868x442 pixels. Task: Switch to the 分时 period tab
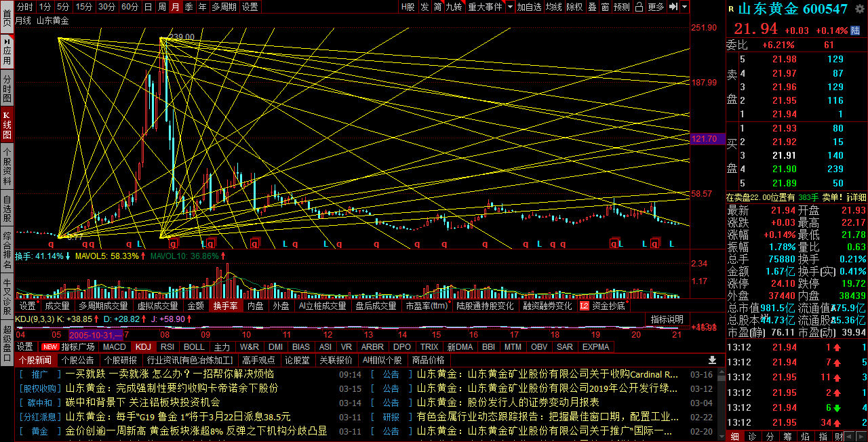pos(25,7)
